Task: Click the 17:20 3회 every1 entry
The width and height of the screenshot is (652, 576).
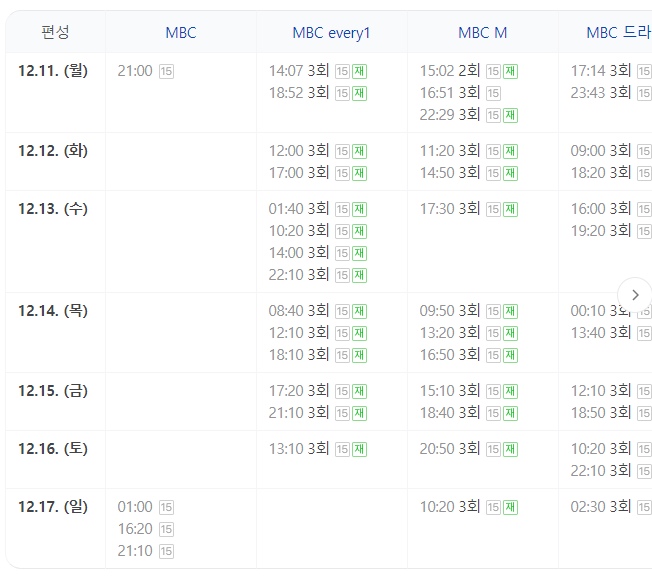Action: [x=299, y=391]
